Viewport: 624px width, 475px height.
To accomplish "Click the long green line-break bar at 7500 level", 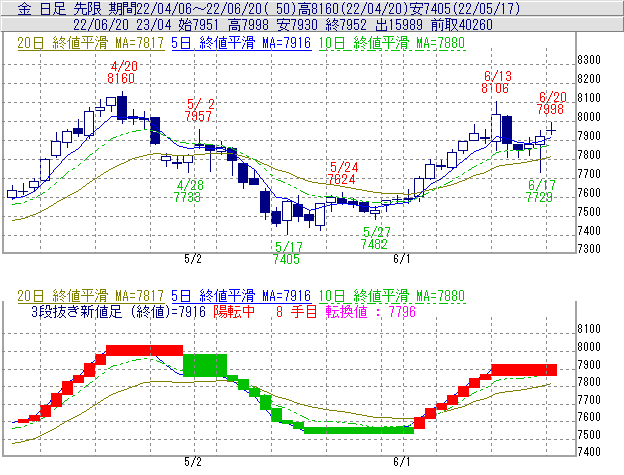I will pos(359,430).
